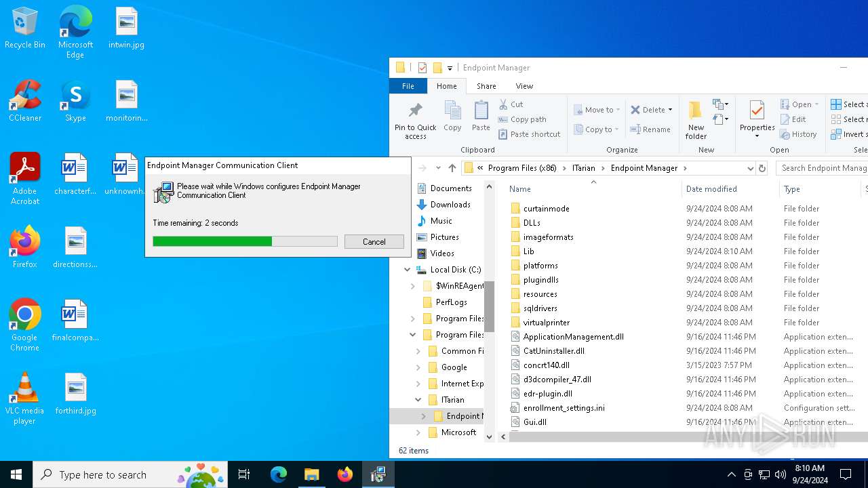
Task: Launch Firefox from the desktop icon
Action: pos(25,247)
